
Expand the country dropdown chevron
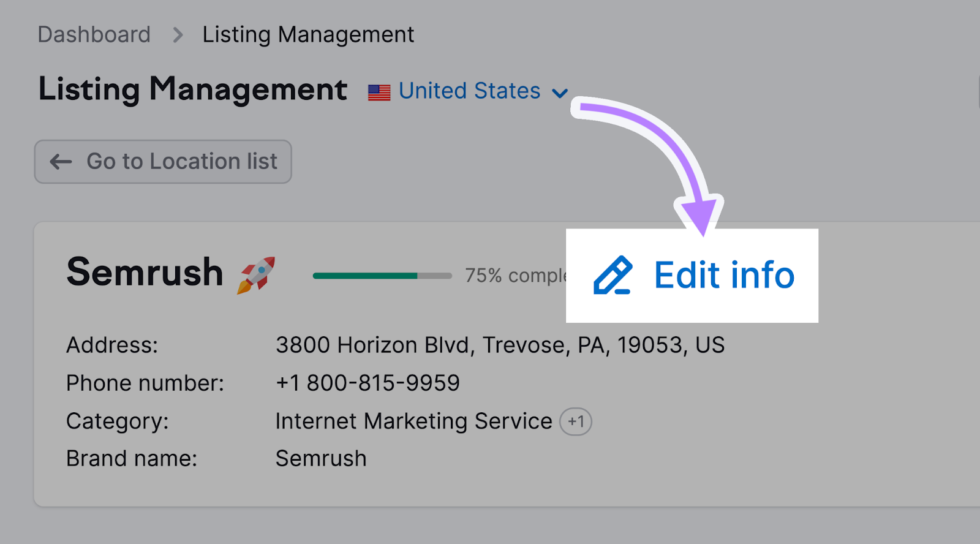(559, 93)
